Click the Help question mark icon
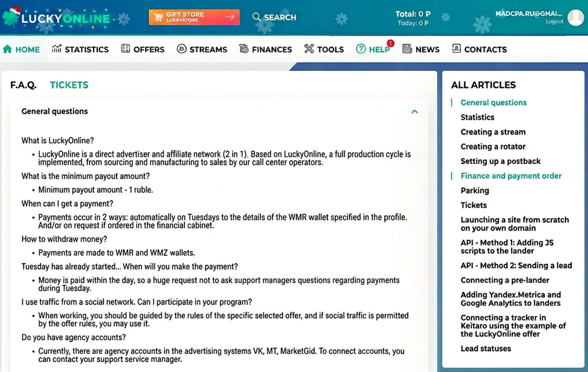This screenshot has height=372, width=588. (361, 49)
